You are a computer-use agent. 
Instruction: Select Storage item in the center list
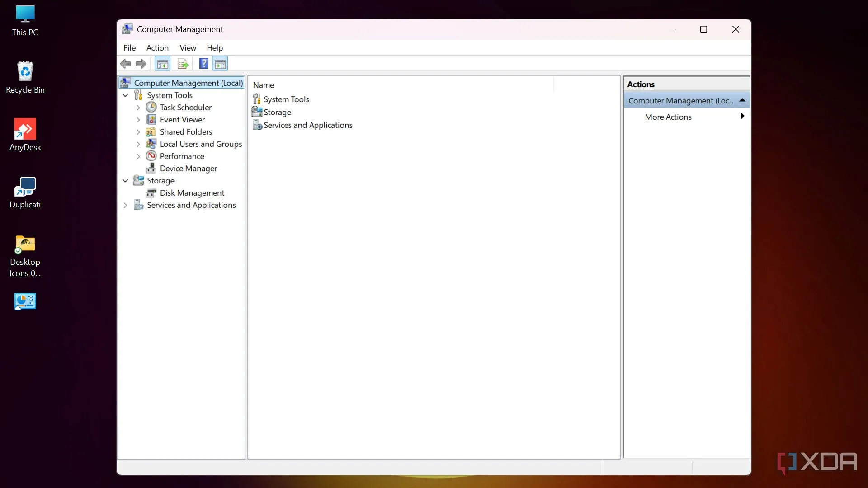pyautogui.click(x=277, y=113)
